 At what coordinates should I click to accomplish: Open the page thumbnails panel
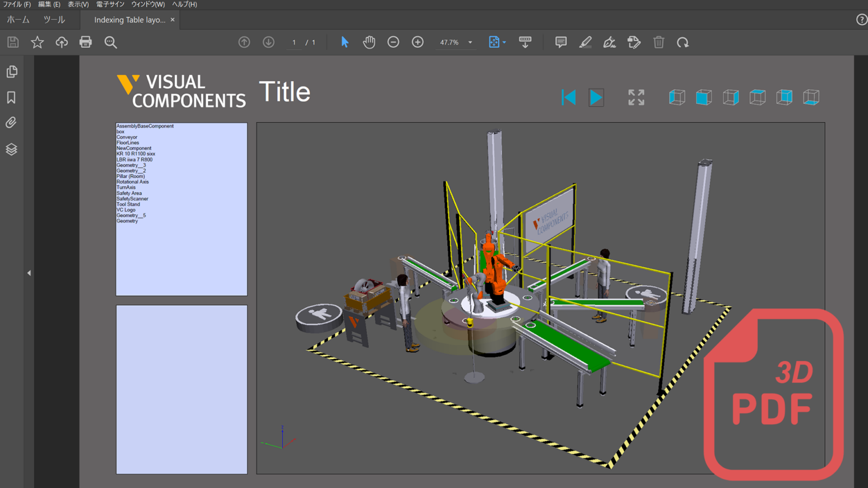11,71
